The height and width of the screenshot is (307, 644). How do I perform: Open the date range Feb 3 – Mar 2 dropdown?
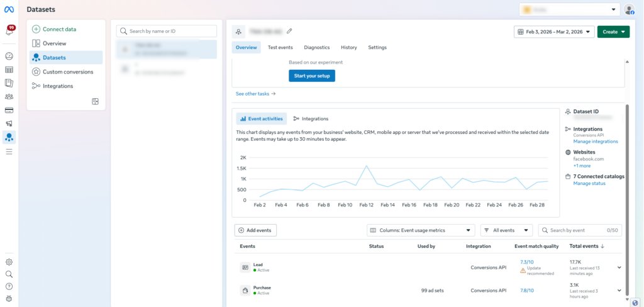point(553,32)
